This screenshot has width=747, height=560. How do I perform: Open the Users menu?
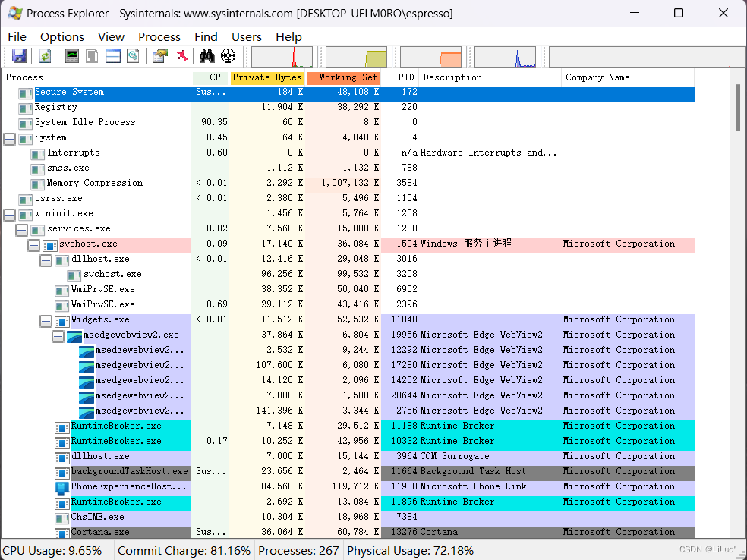[x=246, y=36]
